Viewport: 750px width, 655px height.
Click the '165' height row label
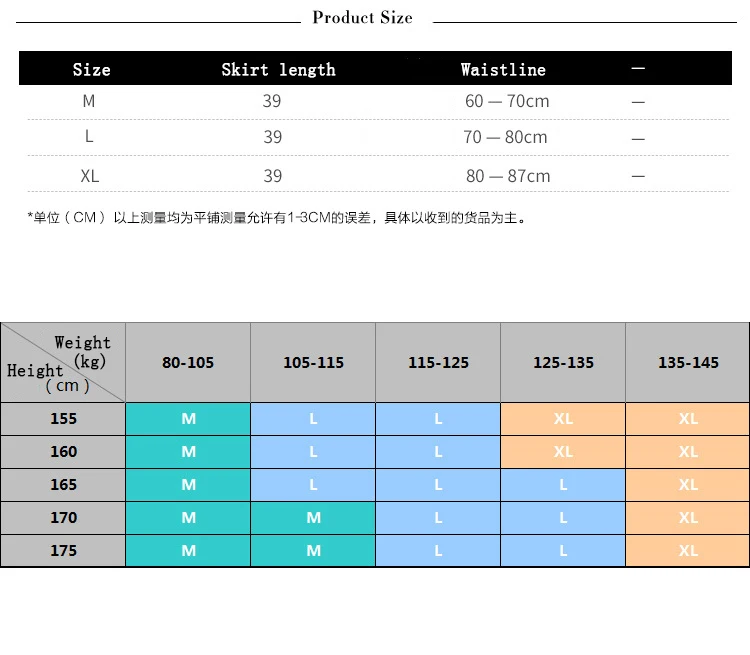63,485
